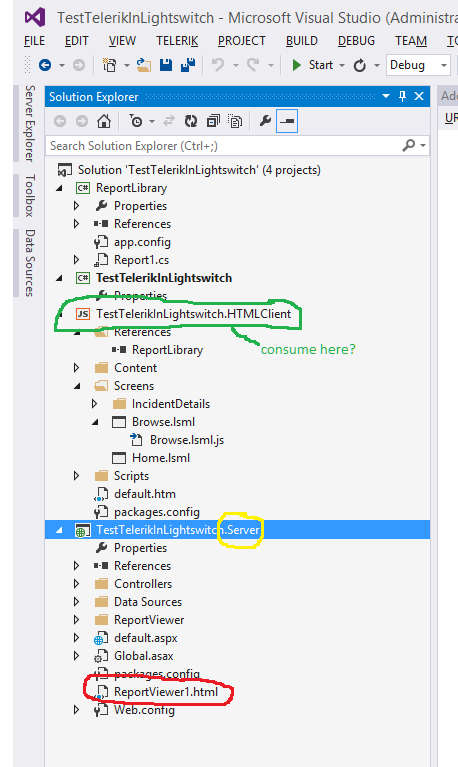Select the default.htm file
The width and height of the screenshot is (458, 767).
click(x=145, y=494)
